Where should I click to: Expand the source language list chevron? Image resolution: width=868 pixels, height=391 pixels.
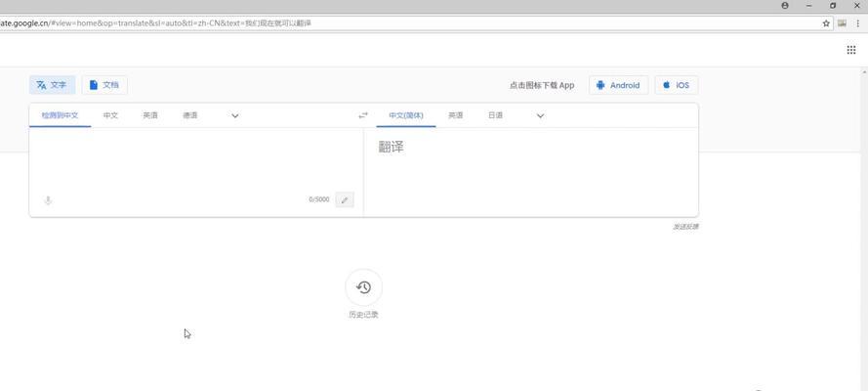point(234,115)
